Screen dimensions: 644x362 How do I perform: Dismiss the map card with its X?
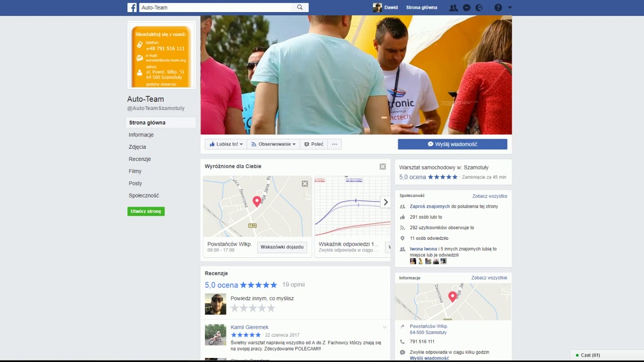(305, 184)
